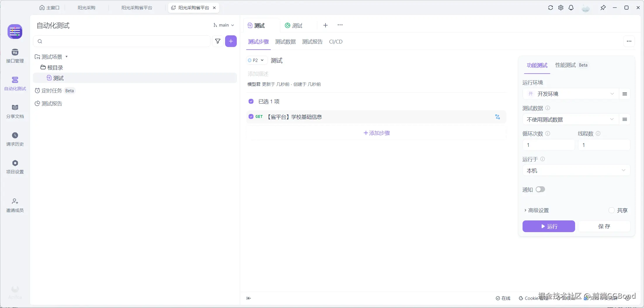Click the 循环次数 input field
Screen dimensions: 644x308
coord(549,145)
